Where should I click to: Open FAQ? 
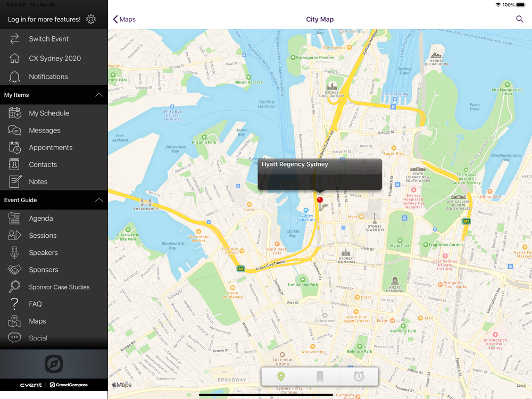[x=54, y=304]
